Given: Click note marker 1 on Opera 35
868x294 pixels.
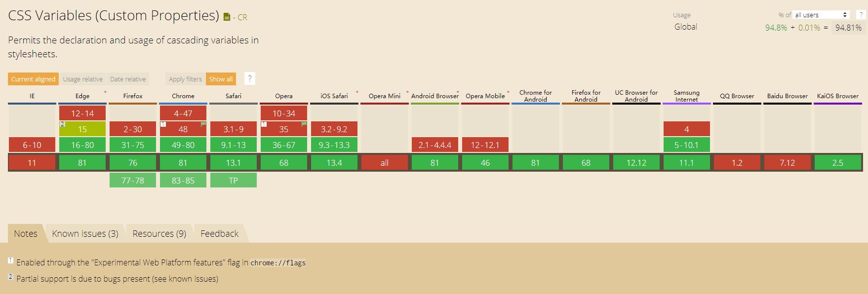Looking at the screenshot, I should point(264,124).
